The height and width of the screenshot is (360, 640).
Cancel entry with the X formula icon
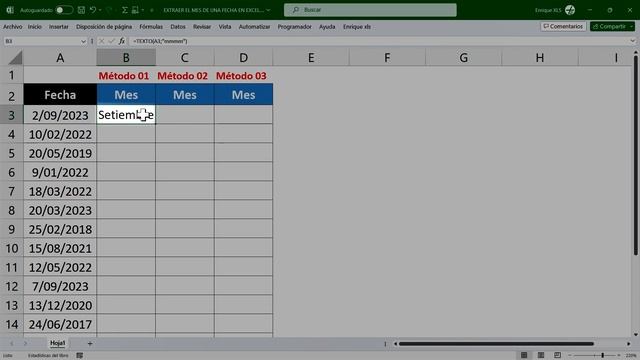click(x=102, y=41)
